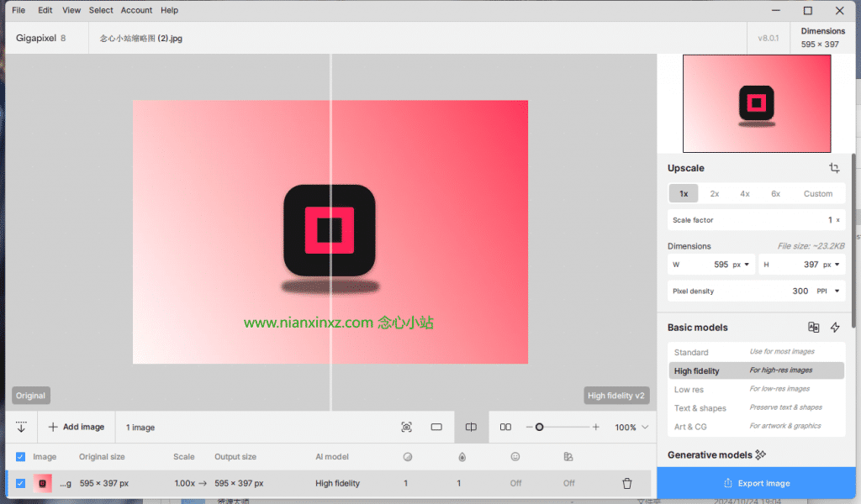Image resolution: width=861 pixels, height=504 pixels.
Task: Click the v8.0.1 version label
Action: click(x=769, y=39)
